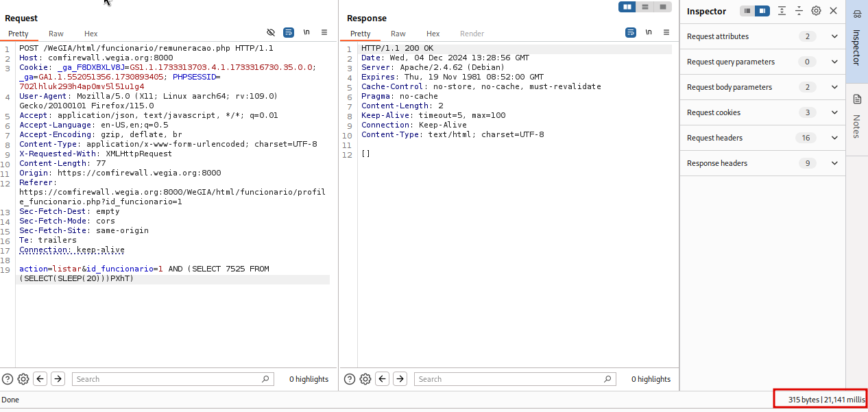Click the empty [] response body
868x412 pixels.
365,154
